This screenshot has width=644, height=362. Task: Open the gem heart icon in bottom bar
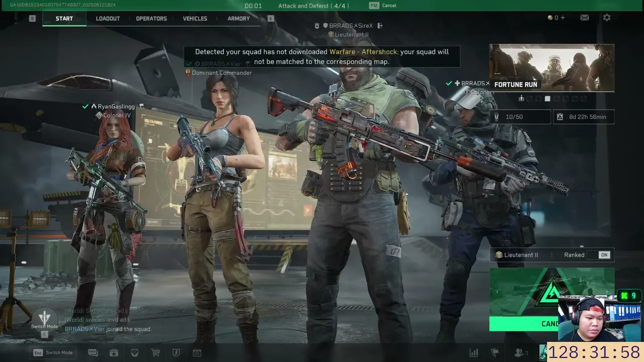point(134,353)
